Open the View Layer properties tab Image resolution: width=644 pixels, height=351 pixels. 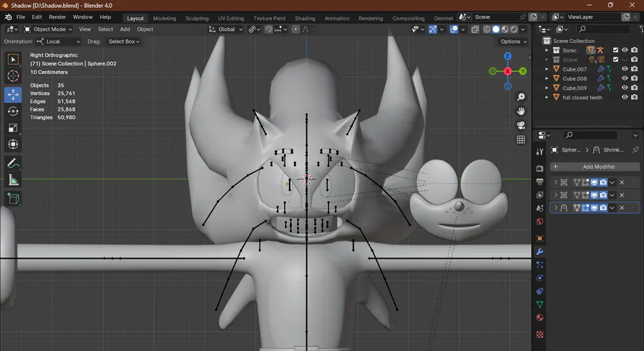(540, 194)
